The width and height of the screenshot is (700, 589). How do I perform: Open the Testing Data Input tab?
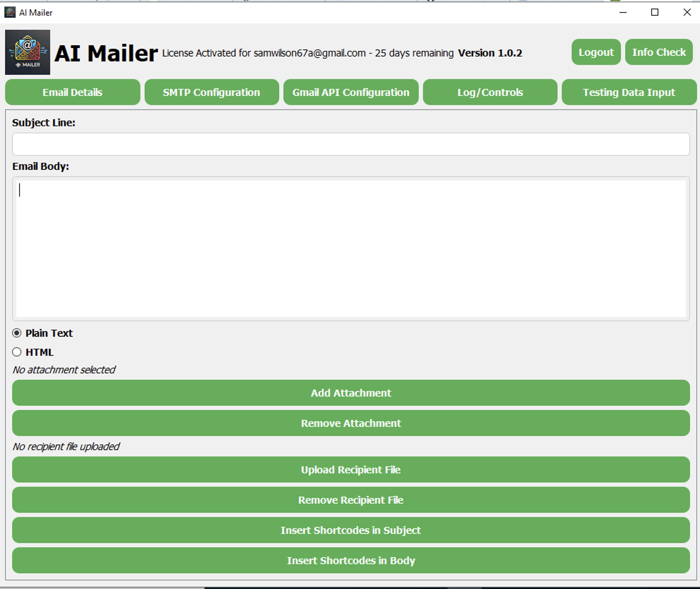629,92
